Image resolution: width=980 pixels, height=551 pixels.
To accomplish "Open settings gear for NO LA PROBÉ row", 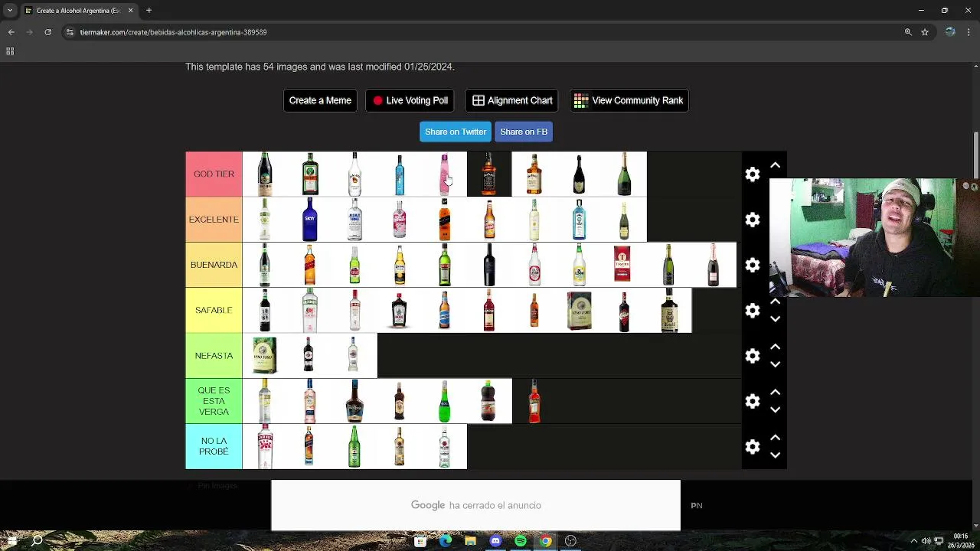I will click(x=753, y=447).
